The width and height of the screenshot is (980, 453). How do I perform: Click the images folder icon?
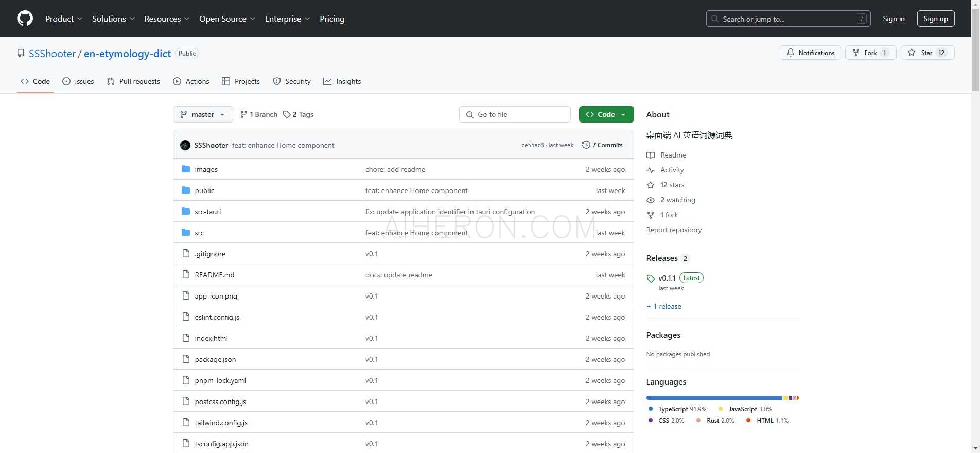tap(186, 169)
